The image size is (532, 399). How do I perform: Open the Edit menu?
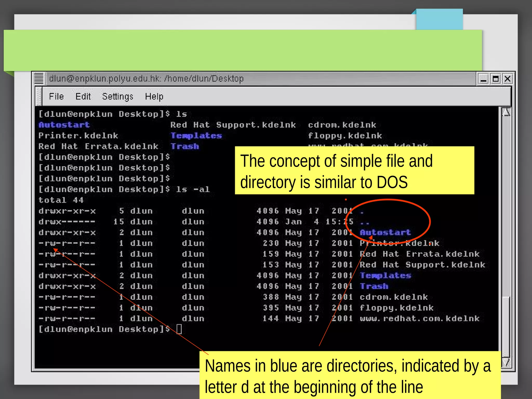(83, 96)
